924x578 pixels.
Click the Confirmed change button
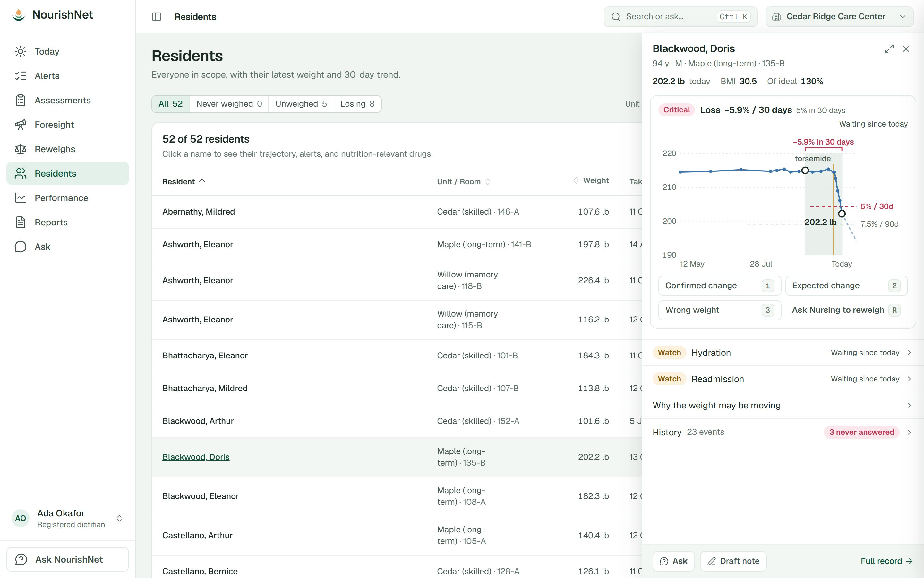coord(720,285)
